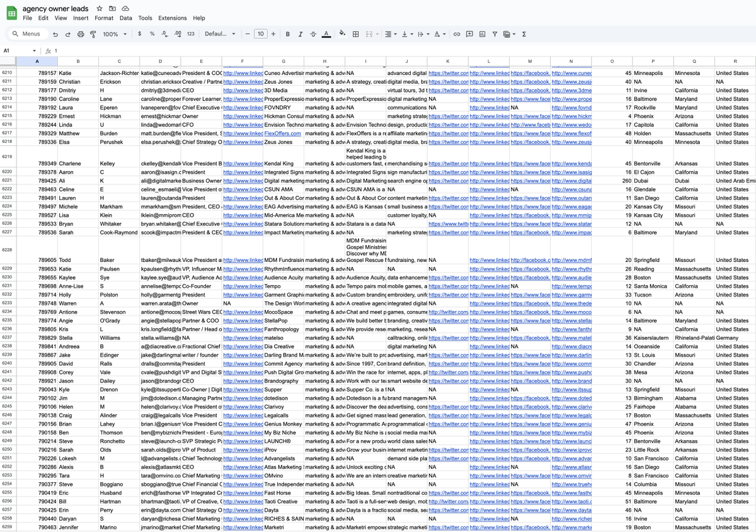
Task: Increase font size with plus button
Action: coord(273,34)
